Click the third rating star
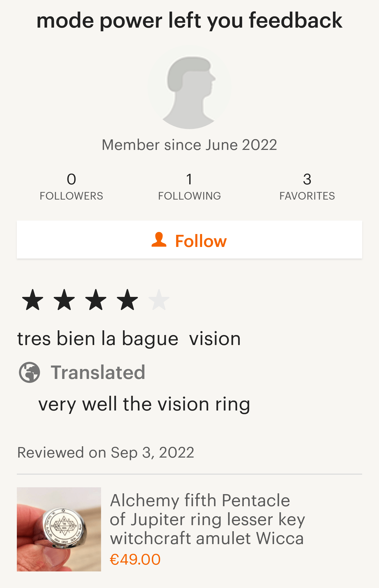Viewport: 379px width, 588px height. (96, 300)
